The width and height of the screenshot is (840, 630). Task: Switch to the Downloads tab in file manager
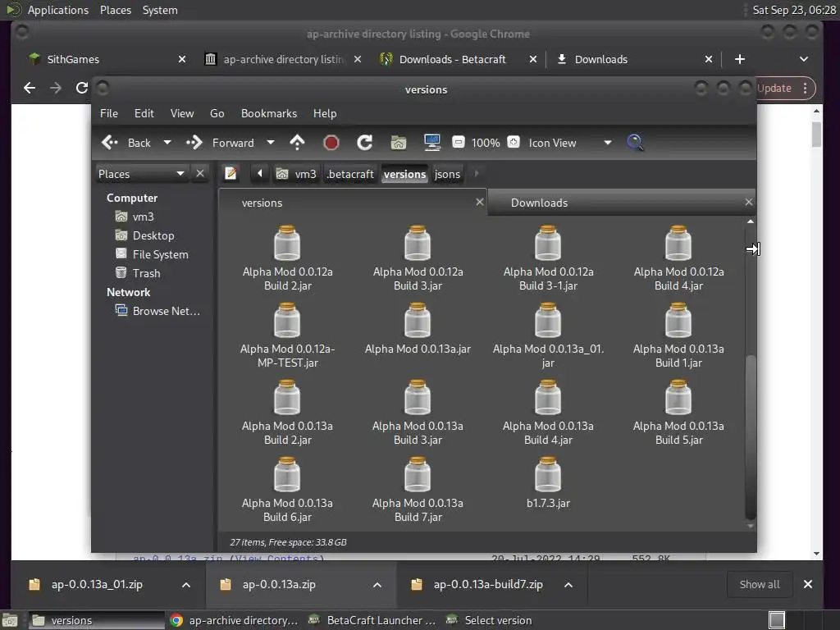pos(539,203)
